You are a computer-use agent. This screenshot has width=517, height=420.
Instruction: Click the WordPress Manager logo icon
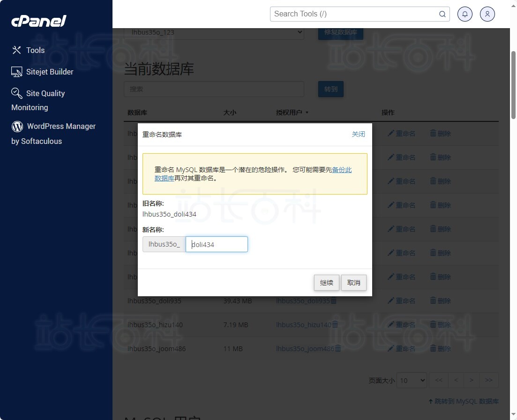tap(17, 126)
